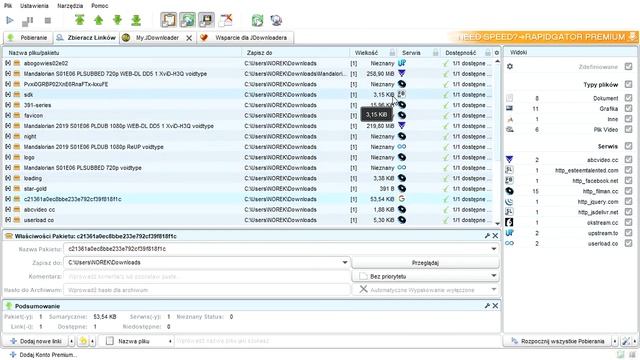Click the Stop downloads toolbar icon

(48, 20)
